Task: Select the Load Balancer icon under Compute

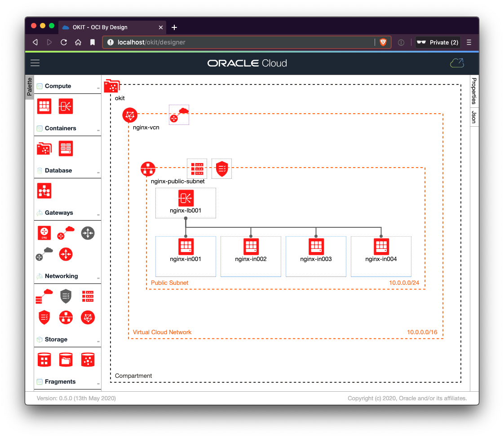Action: tap(66, 106)
